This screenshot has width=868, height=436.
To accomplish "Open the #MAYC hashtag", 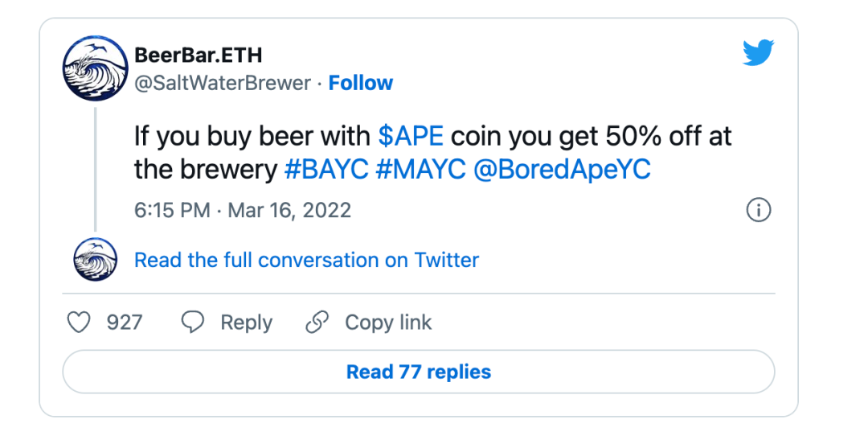I will (x=420, y=170).
